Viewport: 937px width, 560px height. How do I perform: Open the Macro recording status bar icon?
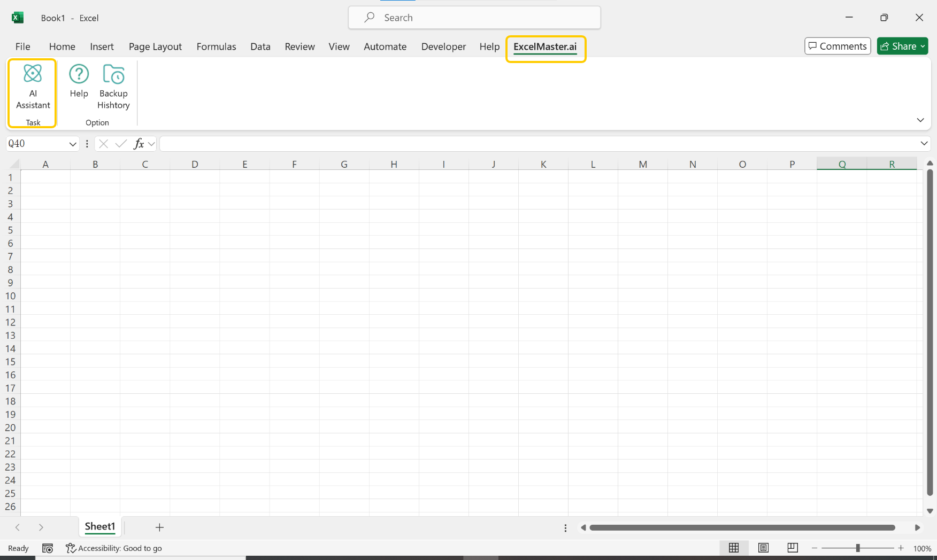point(48,548)
